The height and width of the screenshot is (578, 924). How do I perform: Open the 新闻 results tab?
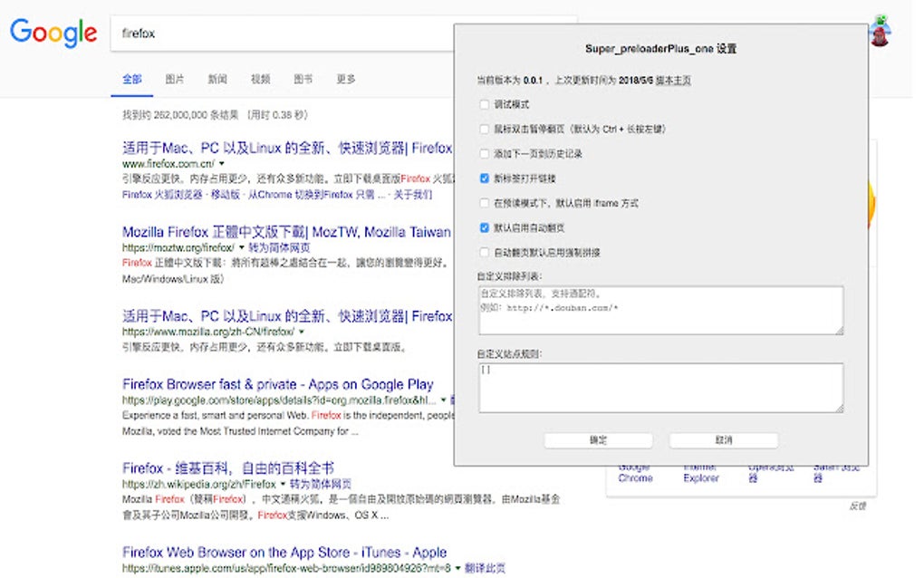pyautogui.click(x=217, y=79)
